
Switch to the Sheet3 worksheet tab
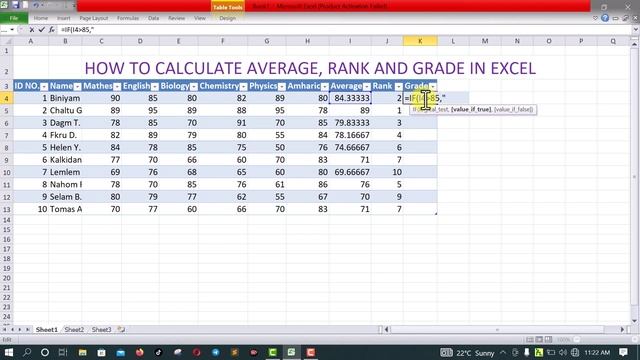(101, 329)
